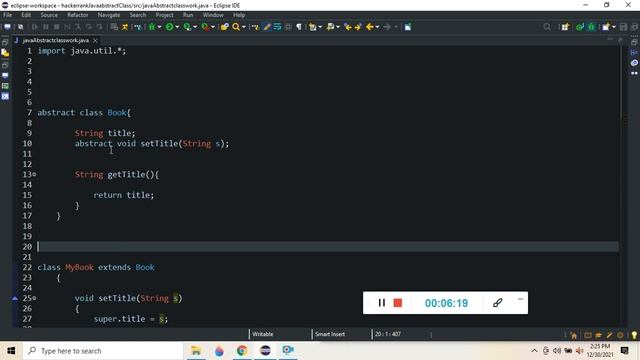
Task: Switch to the Java perspective icon
Action: (580, 27)
